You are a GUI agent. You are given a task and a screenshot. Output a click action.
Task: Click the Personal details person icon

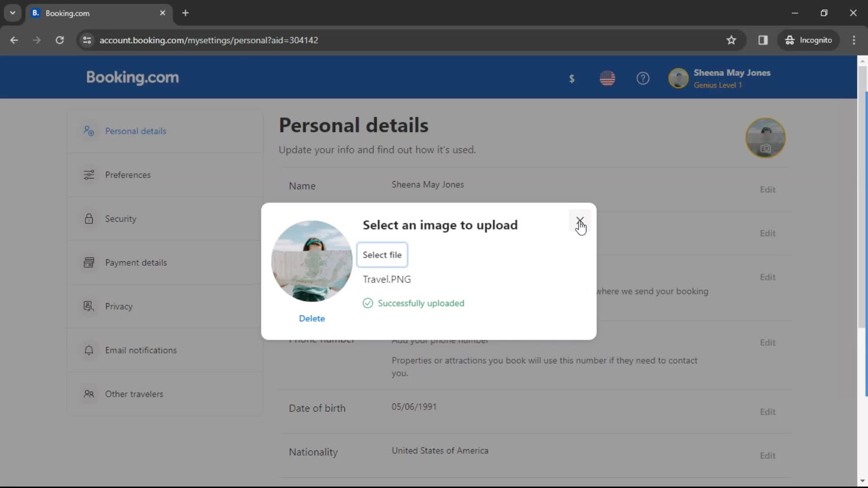tap(89, 131)
